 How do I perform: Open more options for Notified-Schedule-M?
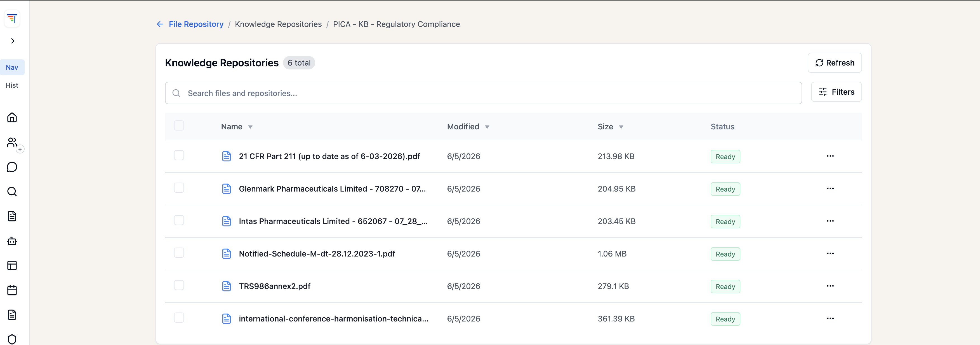[x=830, y=254]
